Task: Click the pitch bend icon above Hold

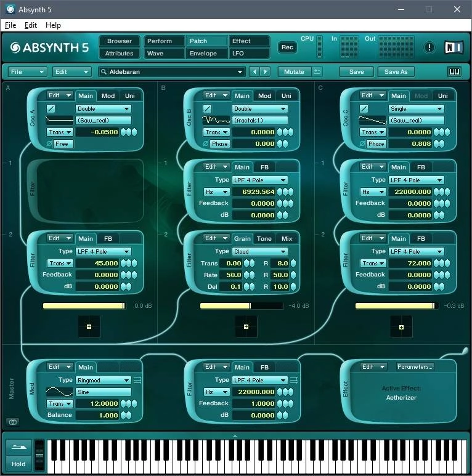Action: click(x=18, y=447)
